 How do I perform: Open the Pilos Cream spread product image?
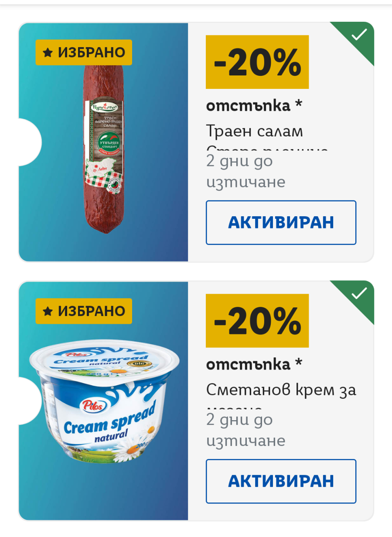click(x=104, y=404)
